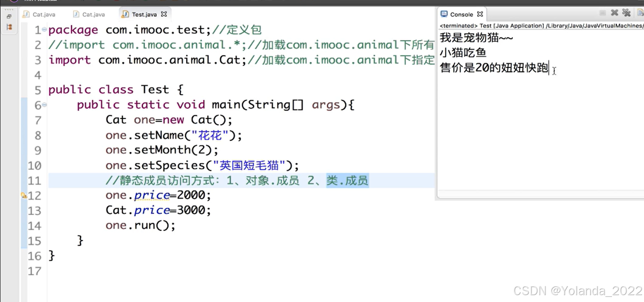Click the one.setName("花花") statement
Image resolution: width=644 pixels, height=302 pixels.
pyautogui.click(x=174, y=135)
